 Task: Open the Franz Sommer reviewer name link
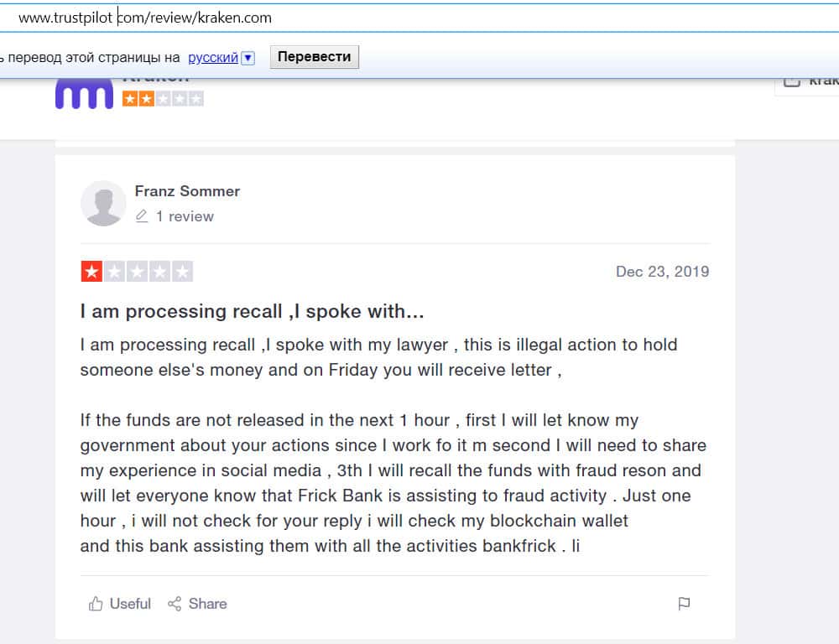187,191
